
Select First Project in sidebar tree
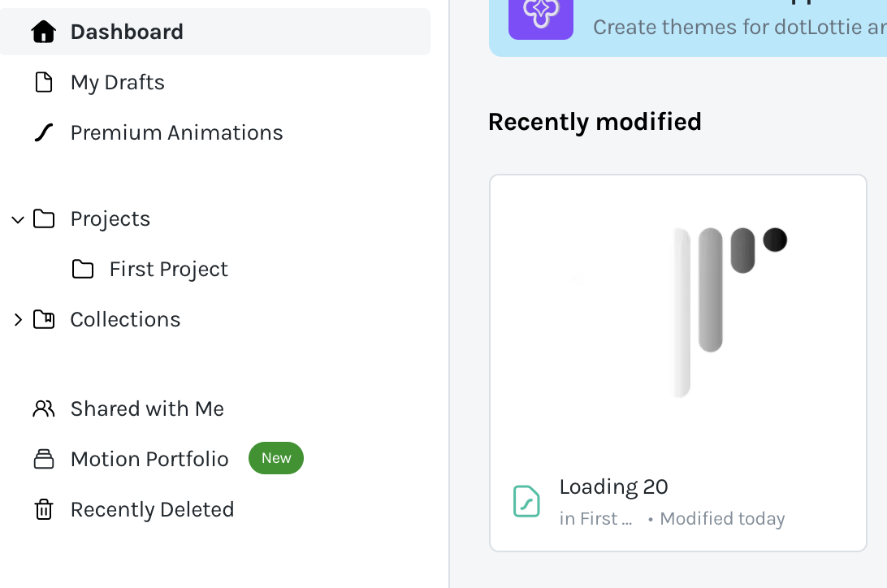tap(169, 269)
